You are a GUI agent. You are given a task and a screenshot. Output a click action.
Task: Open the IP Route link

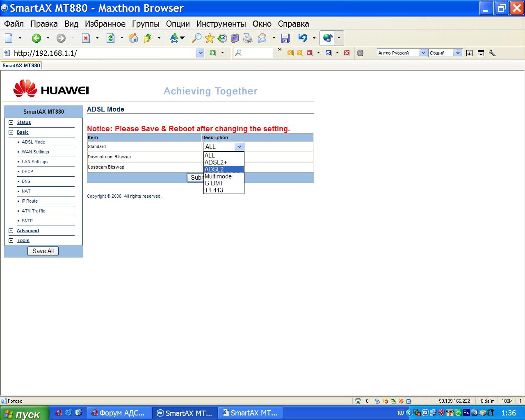click(30, 201)
